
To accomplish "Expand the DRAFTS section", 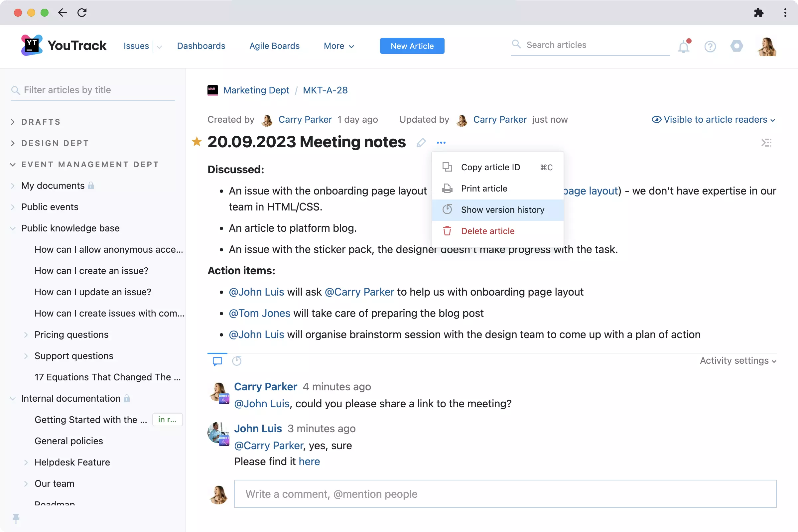I will point(13,122).
